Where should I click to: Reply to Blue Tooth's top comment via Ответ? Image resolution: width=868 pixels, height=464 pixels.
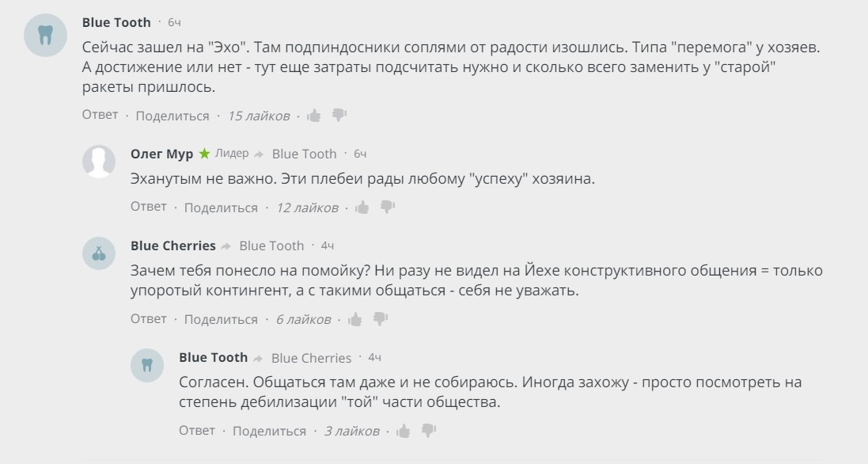coord(100,115)
